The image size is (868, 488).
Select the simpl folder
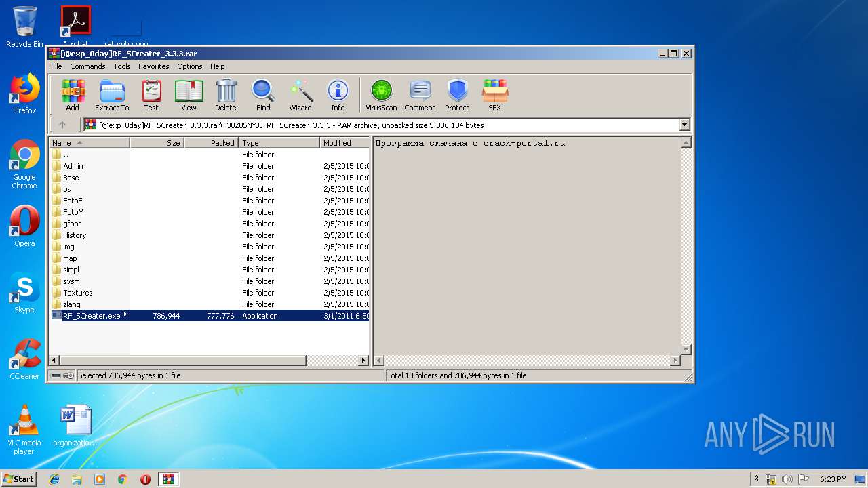(x=210, y=270)
